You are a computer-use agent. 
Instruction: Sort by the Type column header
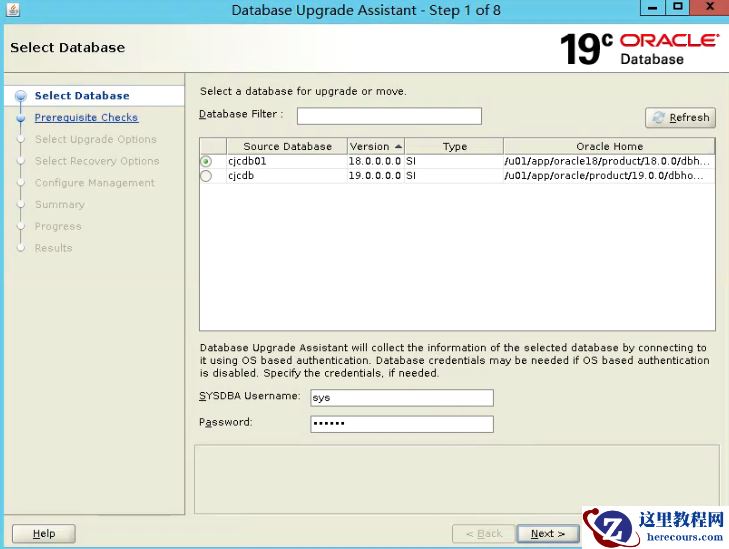[x=454, y=146]
